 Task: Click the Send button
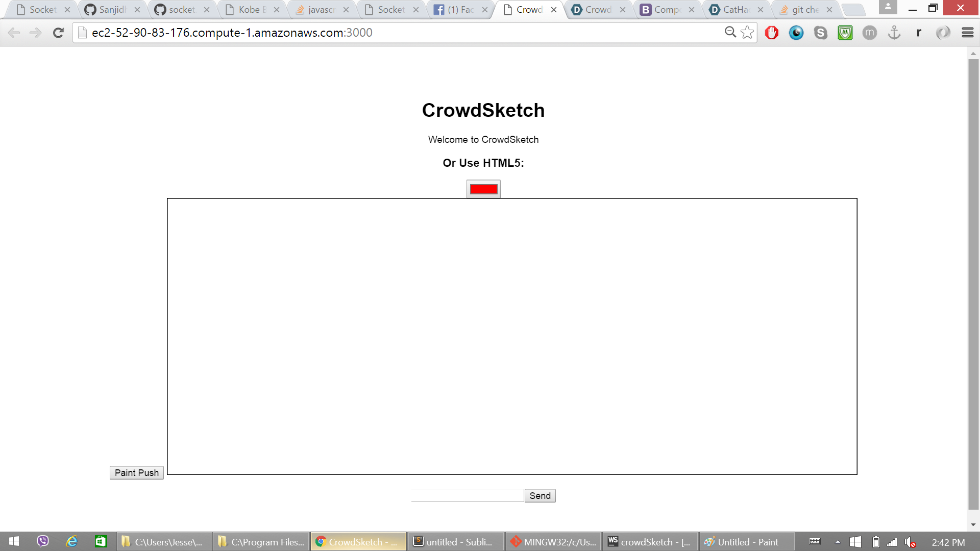coord(540,495)
